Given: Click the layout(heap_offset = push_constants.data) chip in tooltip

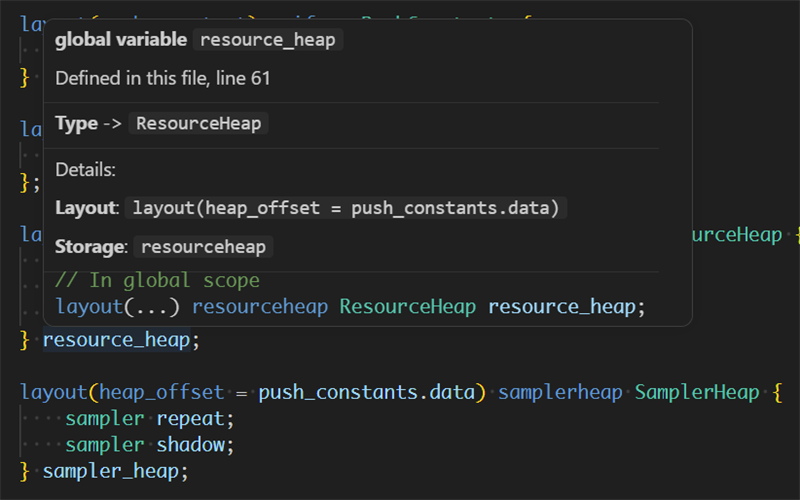Looking at the screenshot, I should click(346, 208).
